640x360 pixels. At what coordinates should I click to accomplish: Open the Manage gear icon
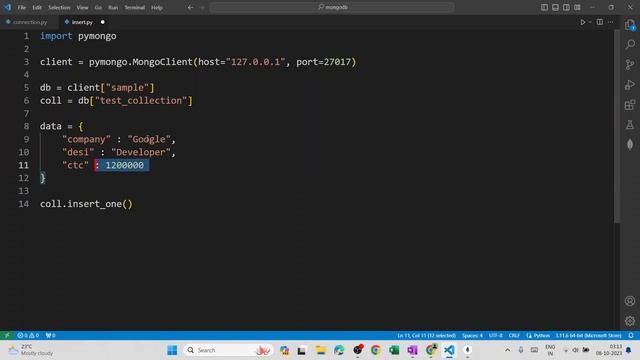[630, 321]
